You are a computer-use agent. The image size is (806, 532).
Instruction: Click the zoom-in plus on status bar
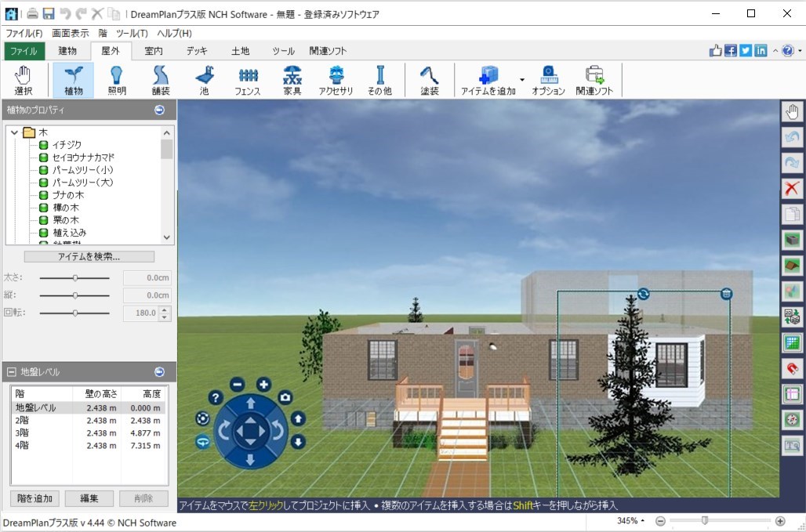coord(780,521)
